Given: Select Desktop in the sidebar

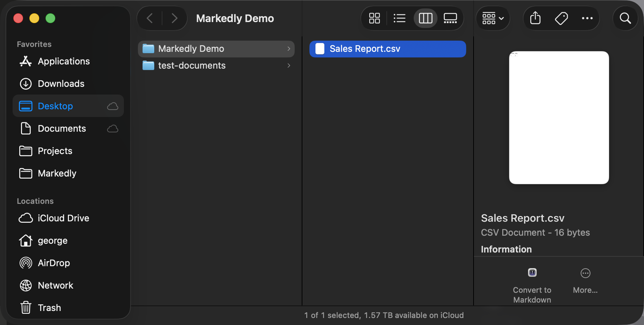Looking at the screenshot, I should [68, 106].
